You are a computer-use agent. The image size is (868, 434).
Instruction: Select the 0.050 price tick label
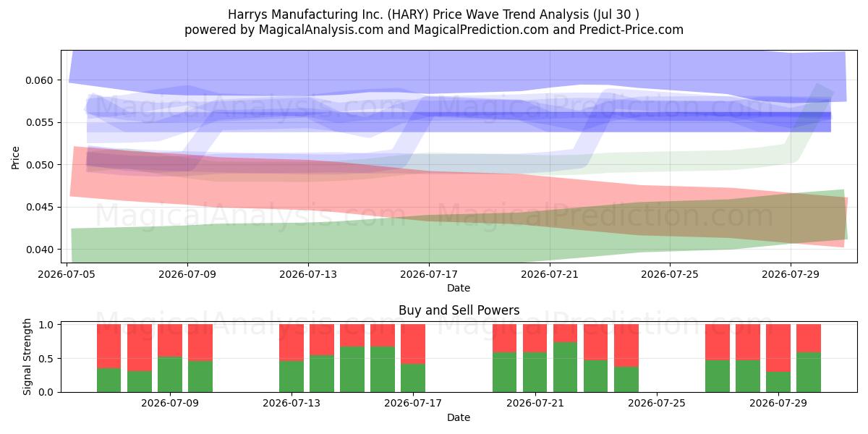pos(41,165)
